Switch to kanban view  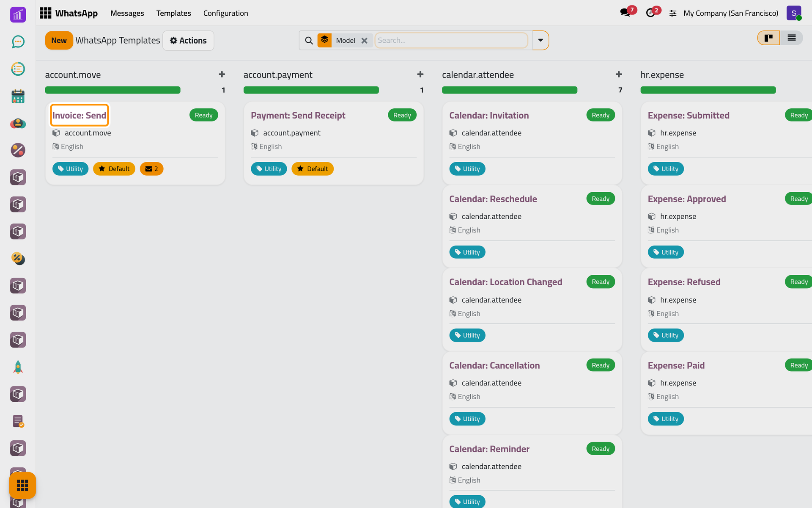point(768,38)
